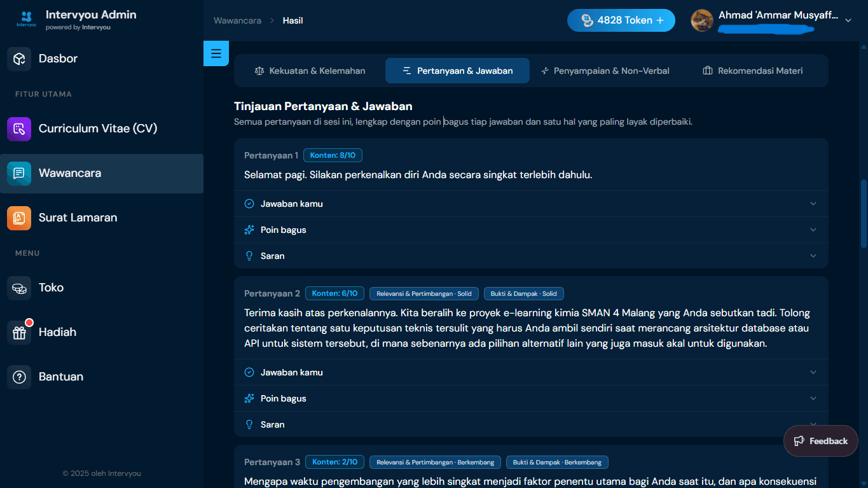The width and height of the screenshot is (868, 488).
Task: Select Pertanyaan & Jawaban tab
Action: [x=457, y=71]
